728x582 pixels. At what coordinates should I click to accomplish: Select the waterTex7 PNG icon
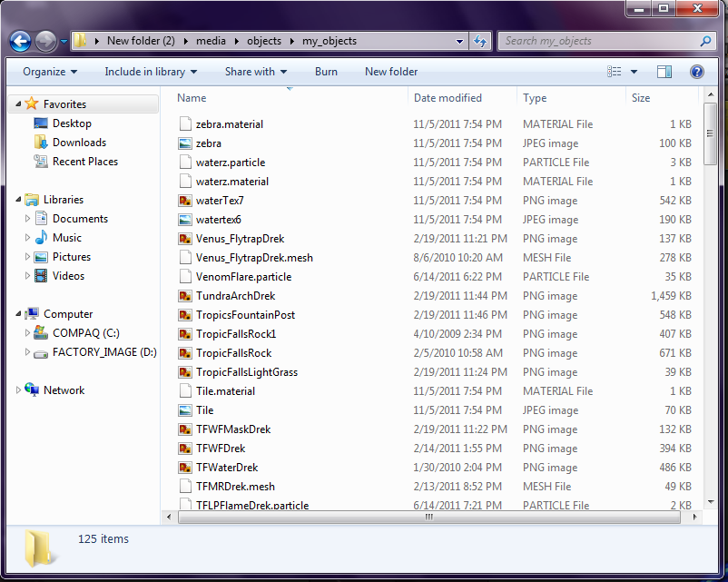(185, 201)
